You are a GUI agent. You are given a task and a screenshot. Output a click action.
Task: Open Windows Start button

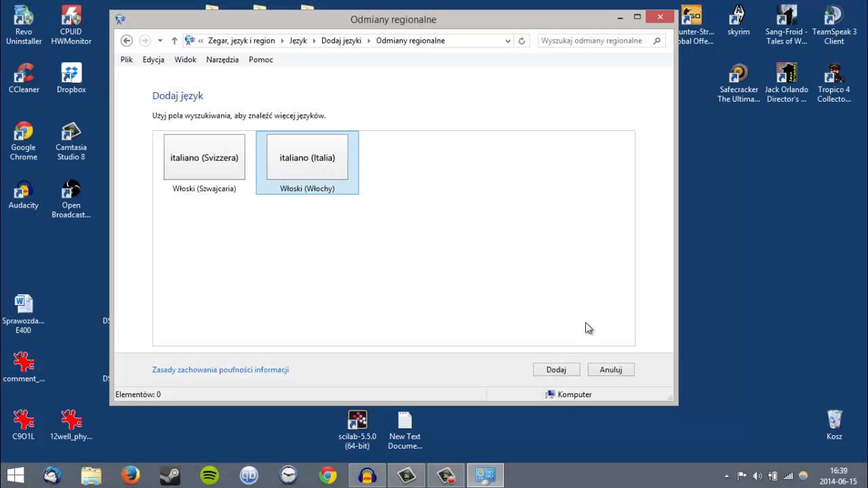pos(16,475)
